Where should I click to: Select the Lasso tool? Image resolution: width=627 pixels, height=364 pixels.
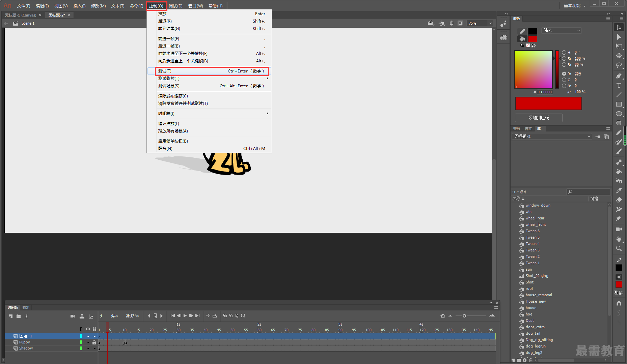pos(619,65)
